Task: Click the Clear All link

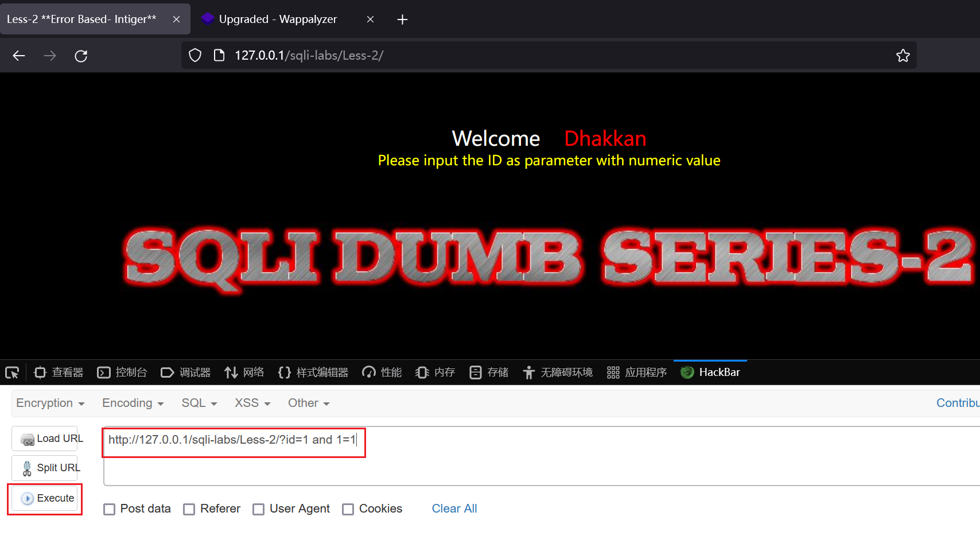Action: coord(454,509)
